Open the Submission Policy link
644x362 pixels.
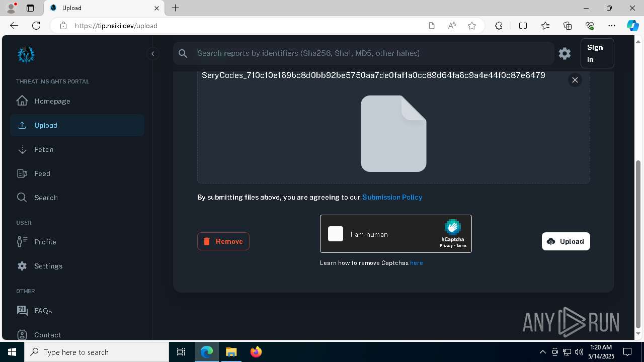click(x=392, y=197)
